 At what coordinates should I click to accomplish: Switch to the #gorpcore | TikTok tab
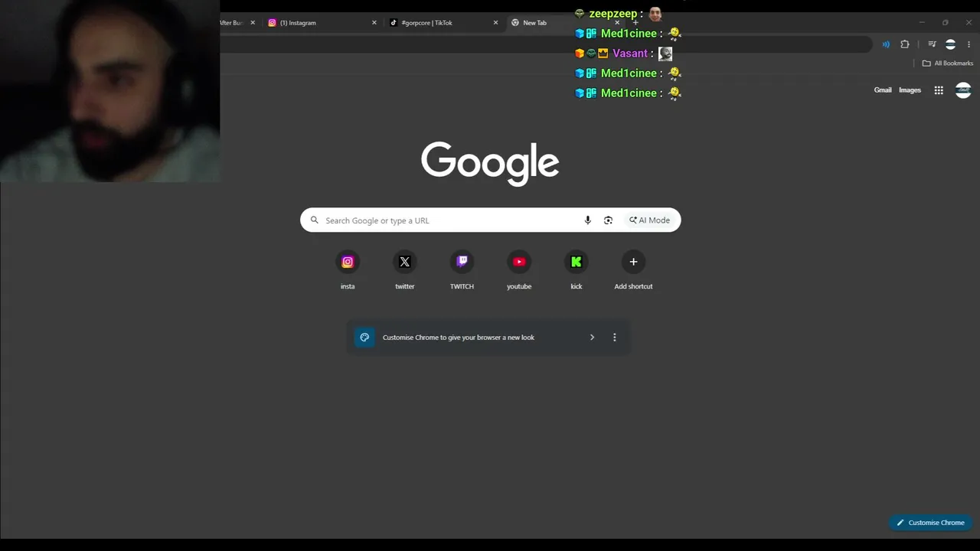click(443, 23)
